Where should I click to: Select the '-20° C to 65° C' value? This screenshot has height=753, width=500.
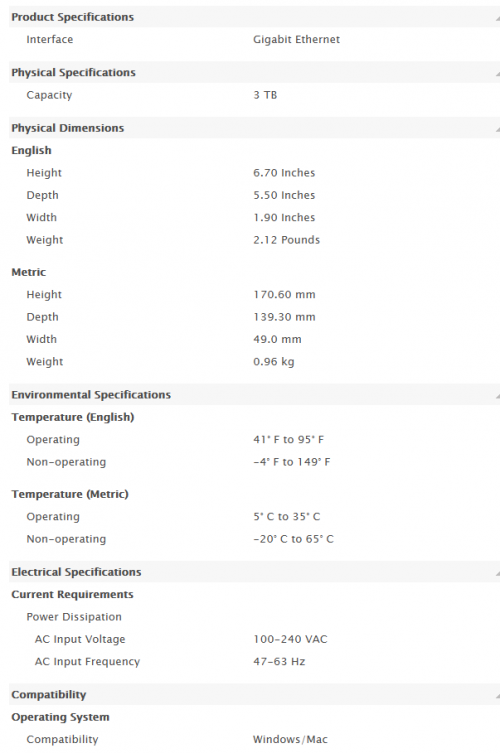tap(293, 539)
